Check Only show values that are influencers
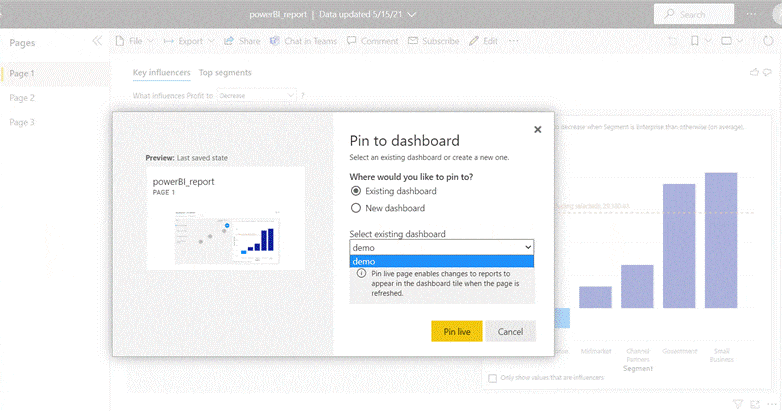The height and width of the screenshot is (411, 782). coord(493,378)
